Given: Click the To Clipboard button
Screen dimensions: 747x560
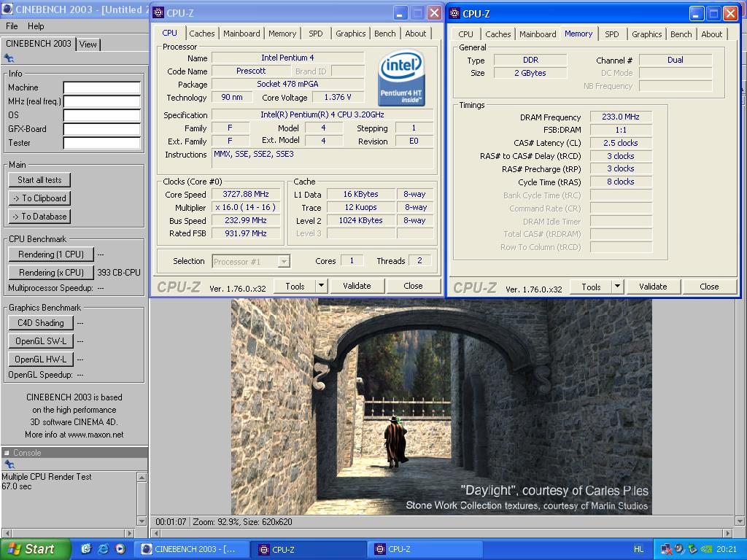Looking at the screenshot, I should [39, 198].
